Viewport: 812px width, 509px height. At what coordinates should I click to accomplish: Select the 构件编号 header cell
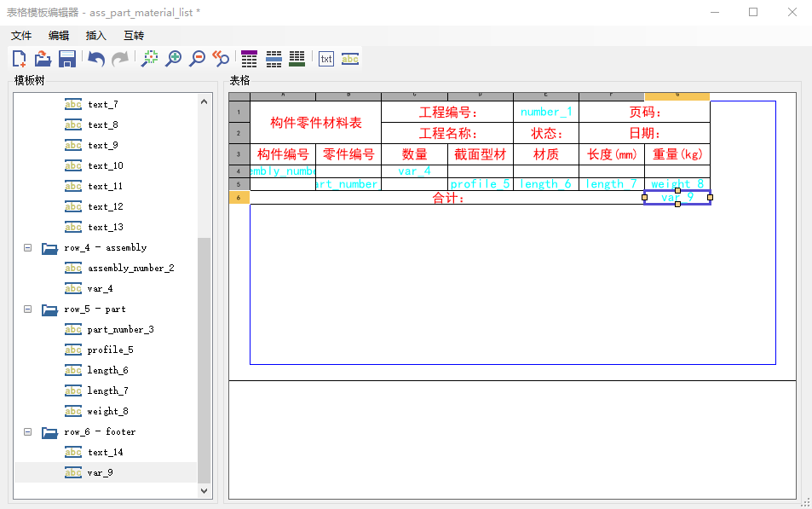283,154
